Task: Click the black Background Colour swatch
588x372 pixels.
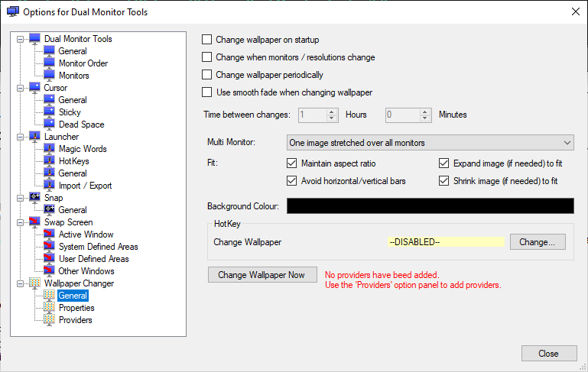Action: 430,205
